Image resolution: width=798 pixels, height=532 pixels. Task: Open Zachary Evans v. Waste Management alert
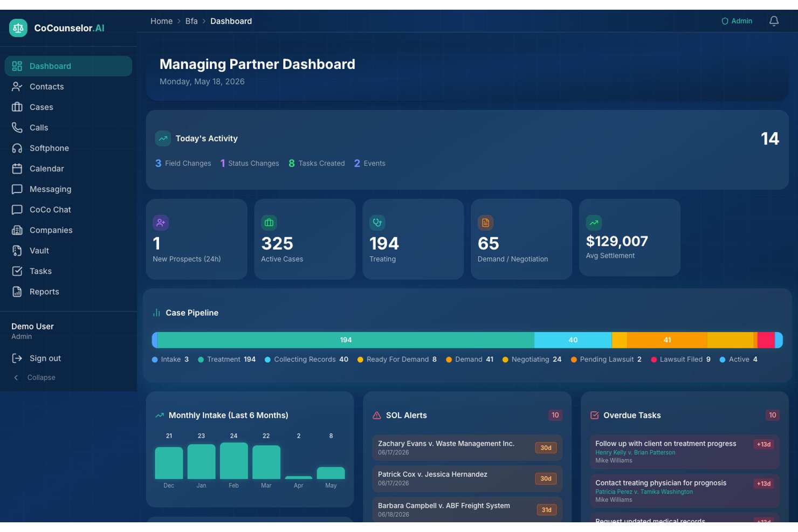coord(467,448)
